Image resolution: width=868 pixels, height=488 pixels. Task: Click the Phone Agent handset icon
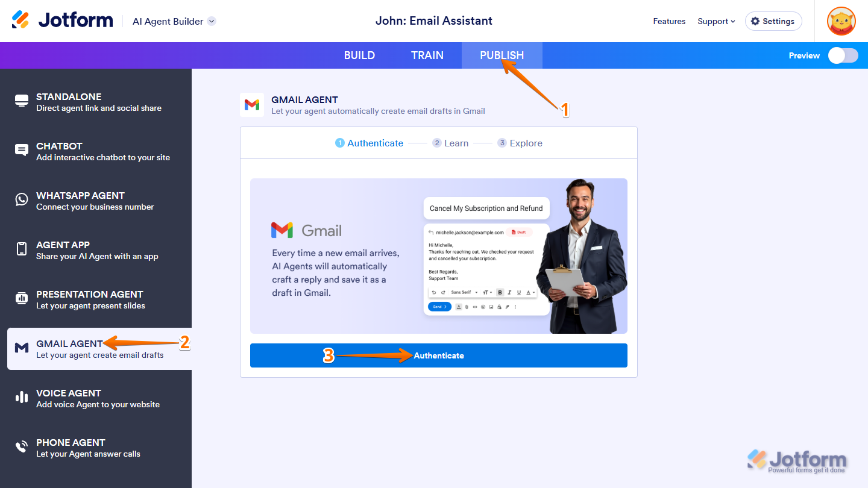click(22, 446)
